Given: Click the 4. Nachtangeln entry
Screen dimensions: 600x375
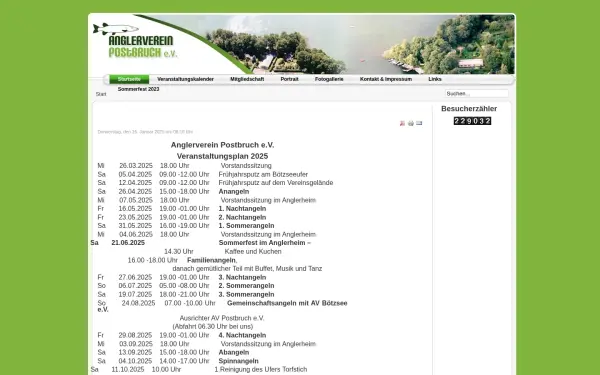Looking at the screenshot, I should [242, 336].
